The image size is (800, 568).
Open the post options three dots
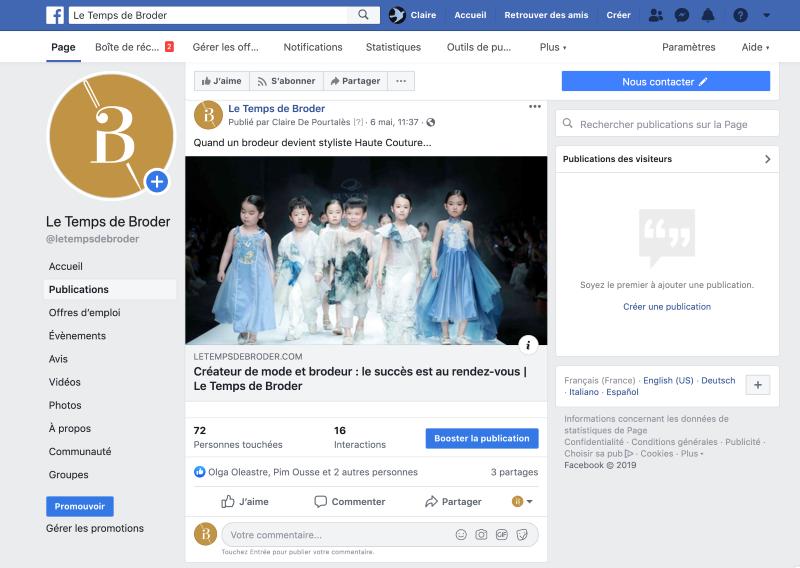tap(535, 107)
